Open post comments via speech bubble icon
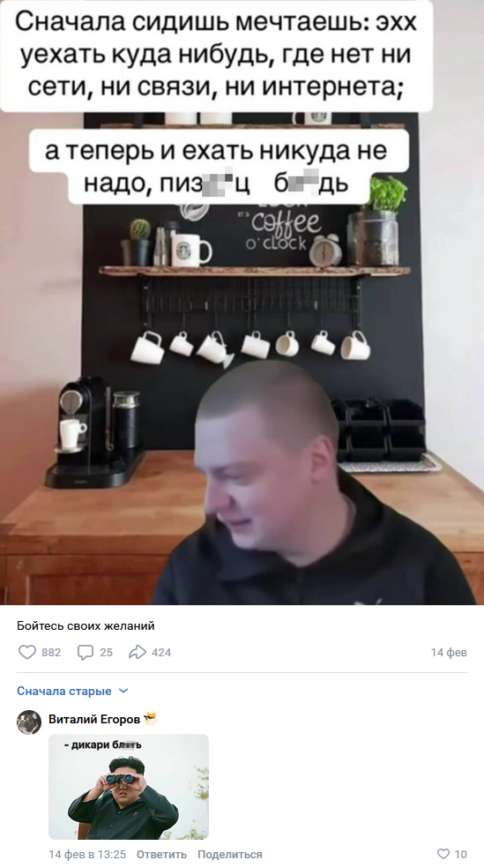The width and height of the screenshot is (484, 868). point(86,652)
